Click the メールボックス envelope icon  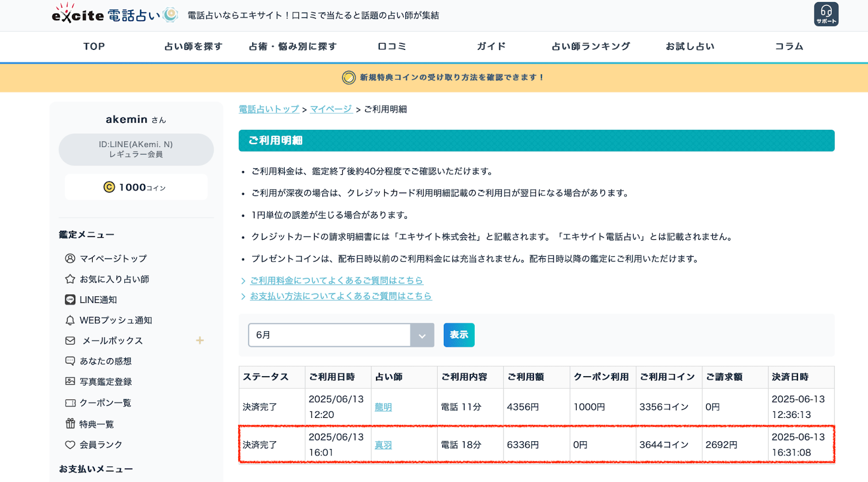point(70,341)
